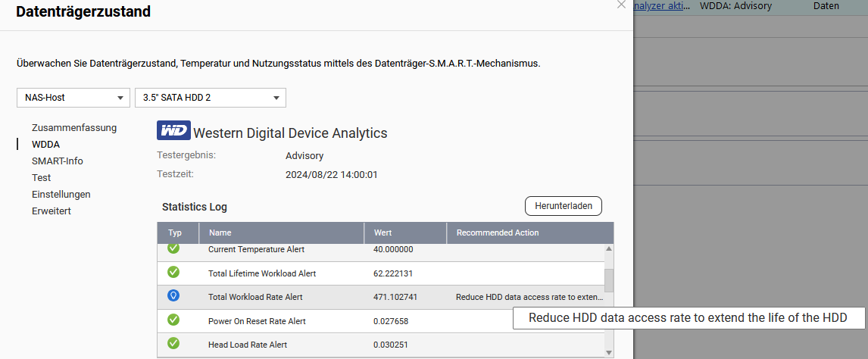Screen dimensions: 868x359
Task: Click green check icon for Head Load Rate Alert
Action: click(x=173, y=344)
